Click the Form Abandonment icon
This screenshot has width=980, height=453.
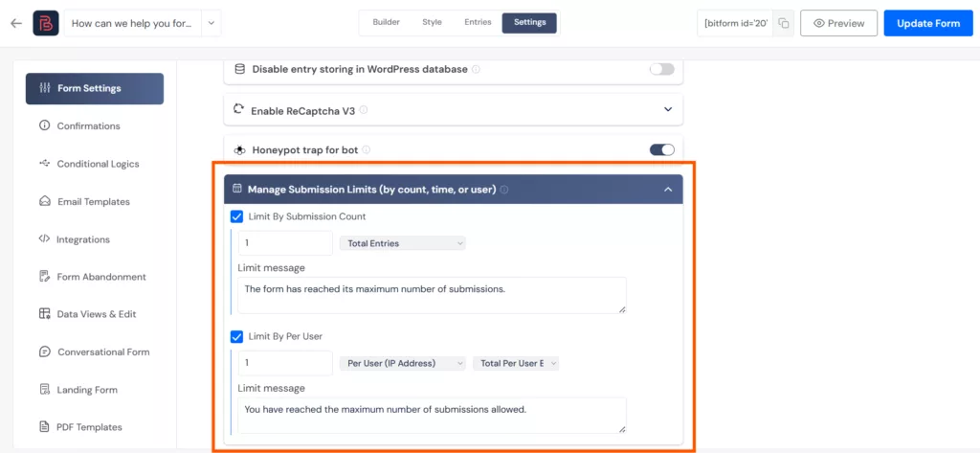(x=44, y=277)
